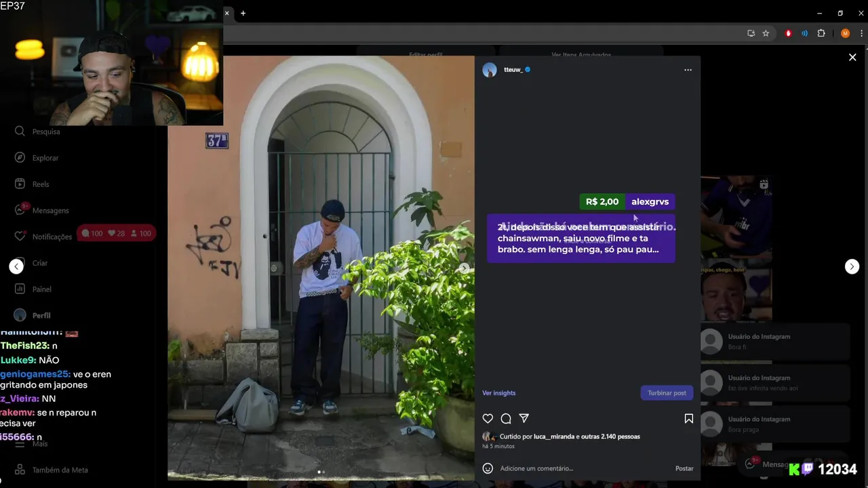Open the tteuw_ username link

513,70
